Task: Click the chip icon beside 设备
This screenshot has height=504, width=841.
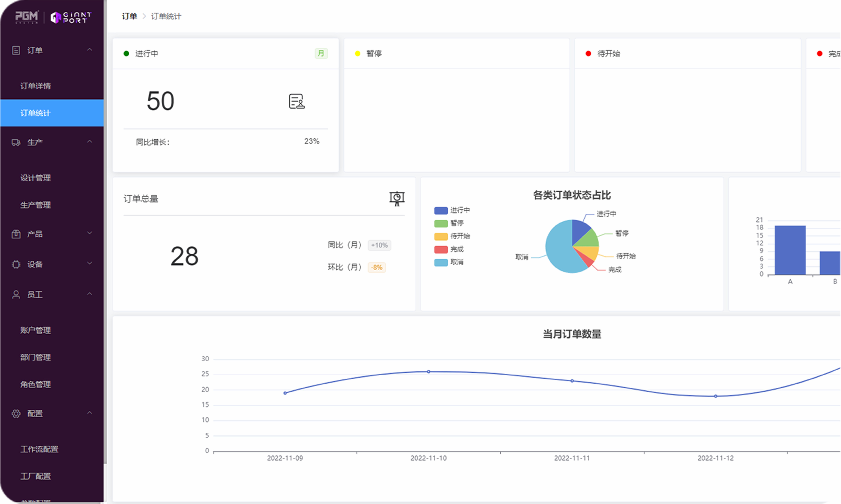Action: 16,264
